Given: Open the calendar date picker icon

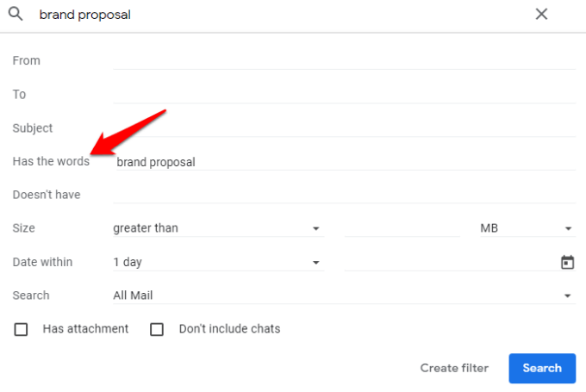Looking at the screenshot, I should 567,262.
